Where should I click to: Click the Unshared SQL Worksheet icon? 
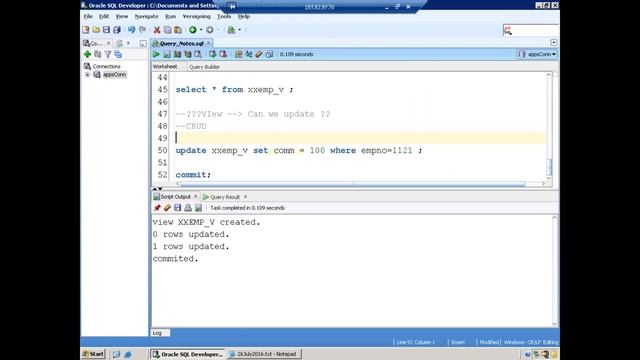point(238,54)
